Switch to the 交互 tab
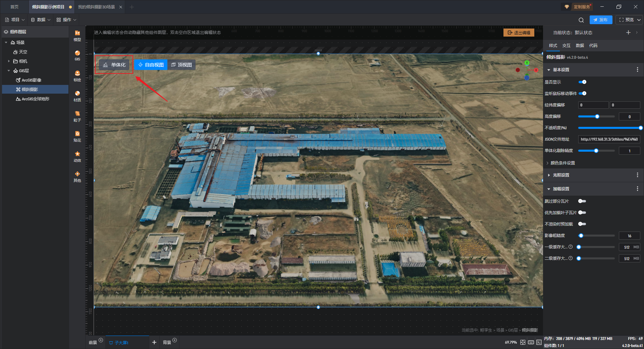Viewport: 644px width, 349px height. click(566, 46)
